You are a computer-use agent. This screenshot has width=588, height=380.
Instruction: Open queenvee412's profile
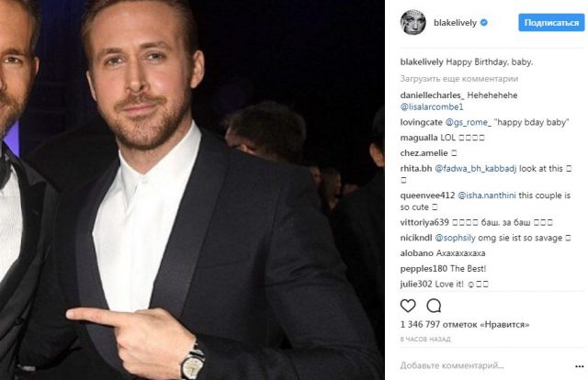tap(429, 195)
